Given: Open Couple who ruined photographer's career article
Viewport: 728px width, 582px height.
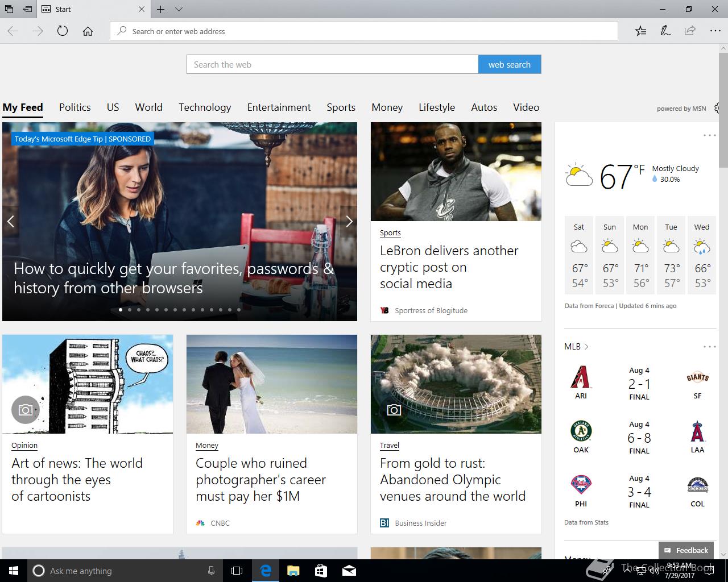Looking at the screenshot, I should [x=260, y=480].
